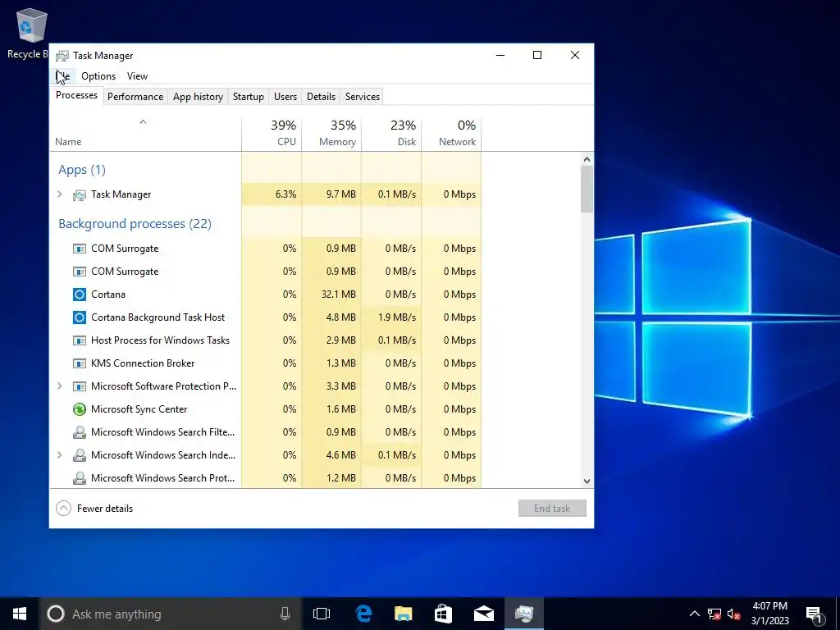Click the taskbar clock showing 4:07 PM
840x630 pixels.
pyautogui.click(x=769, y=614)
